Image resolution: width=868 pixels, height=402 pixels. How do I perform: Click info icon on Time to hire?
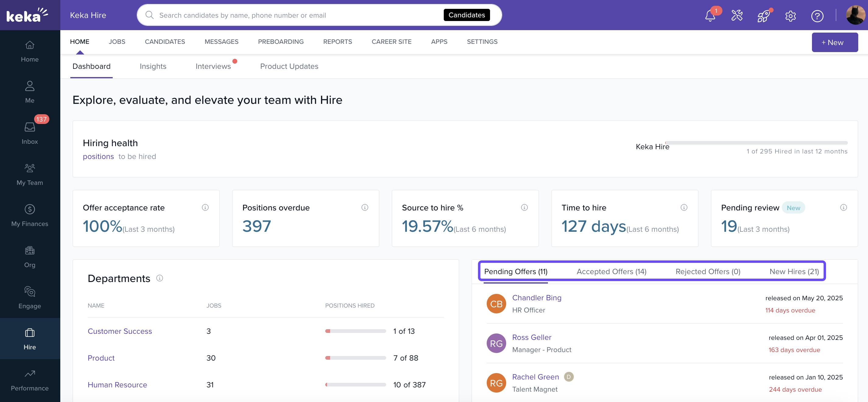pyautogui.click(x=684, y=207)
